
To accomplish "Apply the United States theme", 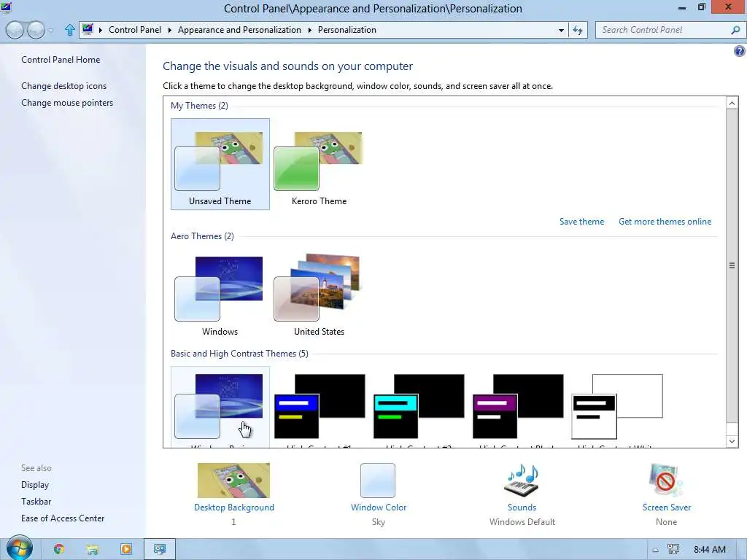I will 320,295.
